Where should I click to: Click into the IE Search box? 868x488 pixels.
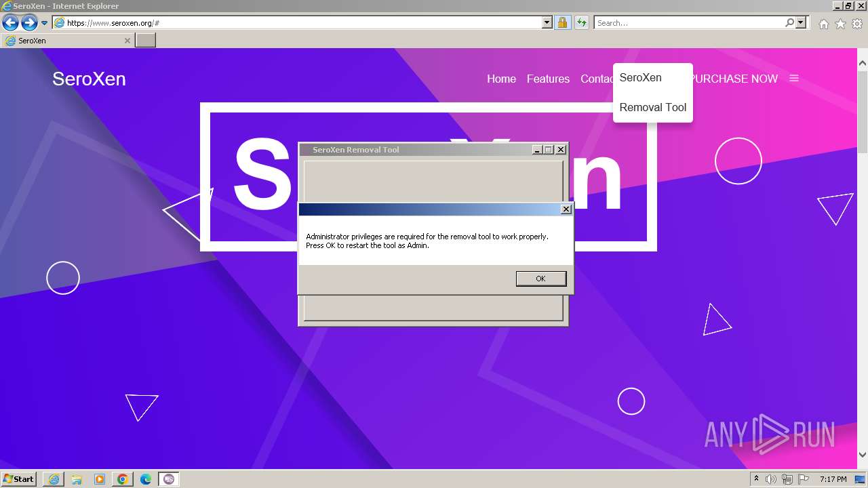689,23
